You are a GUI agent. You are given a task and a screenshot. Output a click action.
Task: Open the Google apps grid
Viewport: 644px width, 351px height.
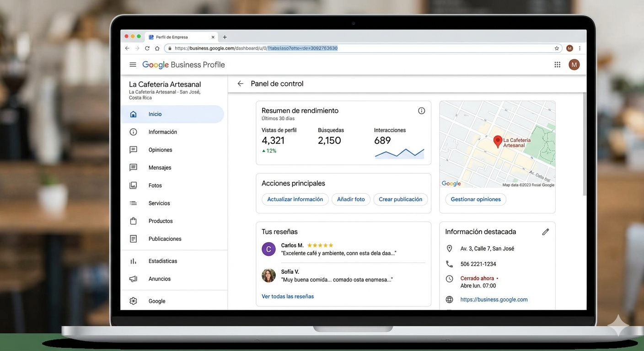click(x=557, y=65)
